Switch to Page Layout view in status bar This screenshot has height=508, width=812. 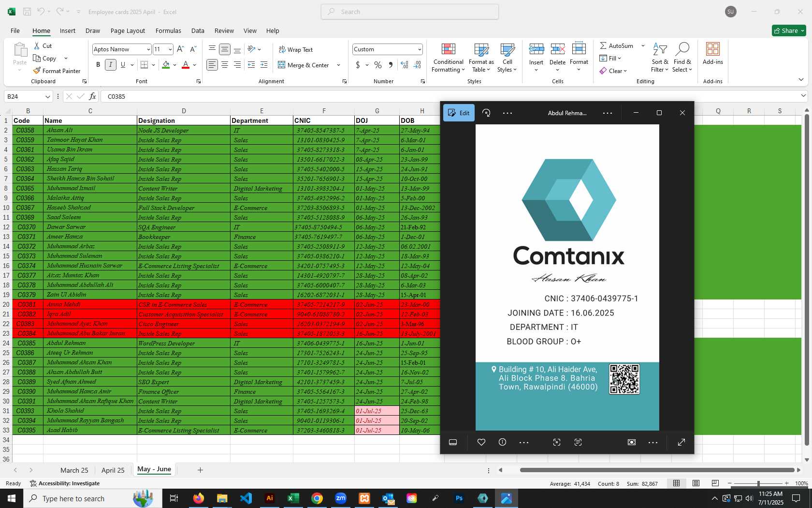[x=696, y=483]
